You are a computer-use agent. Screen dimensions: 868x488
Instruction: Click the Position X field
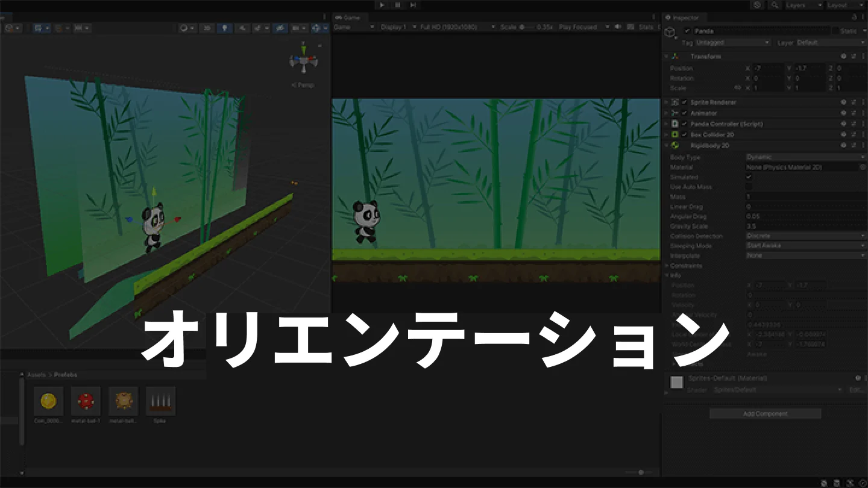pyautogui.click(x=769, y=69)
